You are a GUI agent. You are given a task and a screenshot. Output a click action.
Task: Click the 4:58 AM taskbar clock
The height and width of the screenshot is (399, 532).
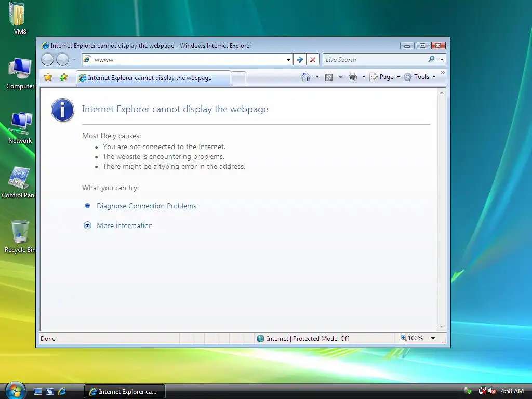tap(512, 391)
